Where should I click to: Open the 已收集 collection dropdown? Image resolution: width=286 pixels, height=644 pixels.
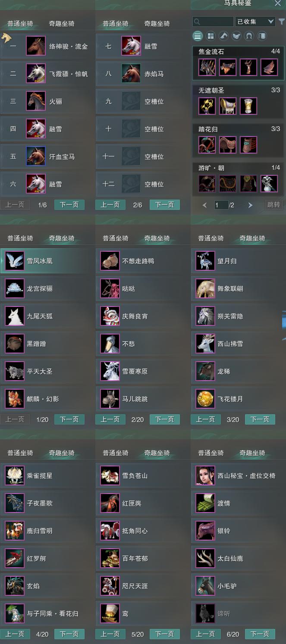tap(255, 22)
